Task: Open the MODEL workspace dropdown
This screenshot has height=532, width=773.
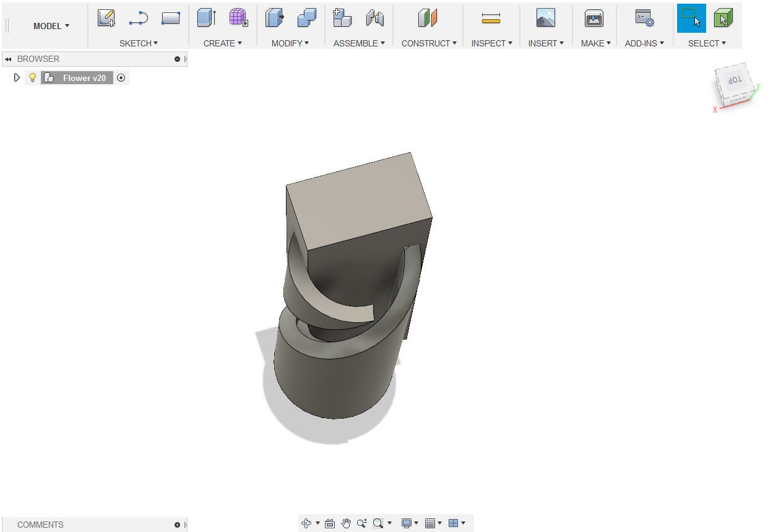Action: (51, 26)
